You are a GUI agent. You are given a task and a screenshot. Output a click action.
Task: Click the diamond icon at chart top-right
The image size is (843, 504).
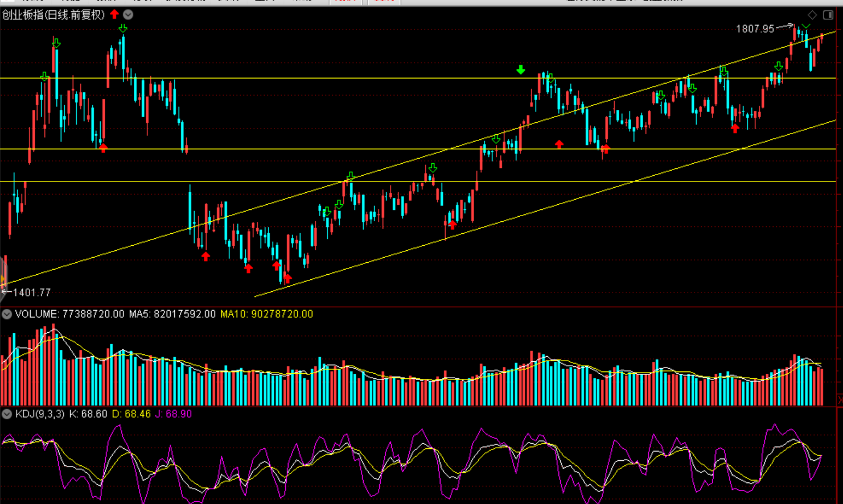point(812,15)
